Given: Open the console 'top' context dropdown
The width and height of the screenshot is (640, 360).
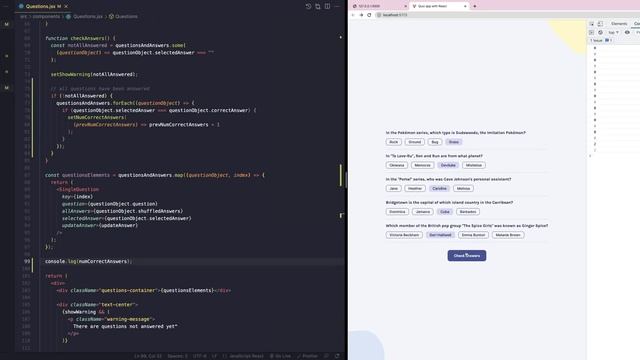Looking at the screenshot, I should tap(613, 32).
